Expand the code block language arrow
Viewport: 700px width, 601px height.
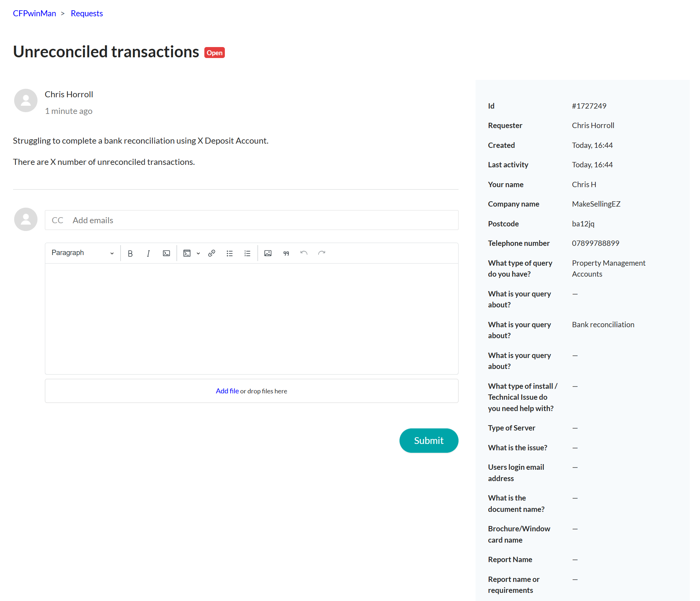[198, 253]
